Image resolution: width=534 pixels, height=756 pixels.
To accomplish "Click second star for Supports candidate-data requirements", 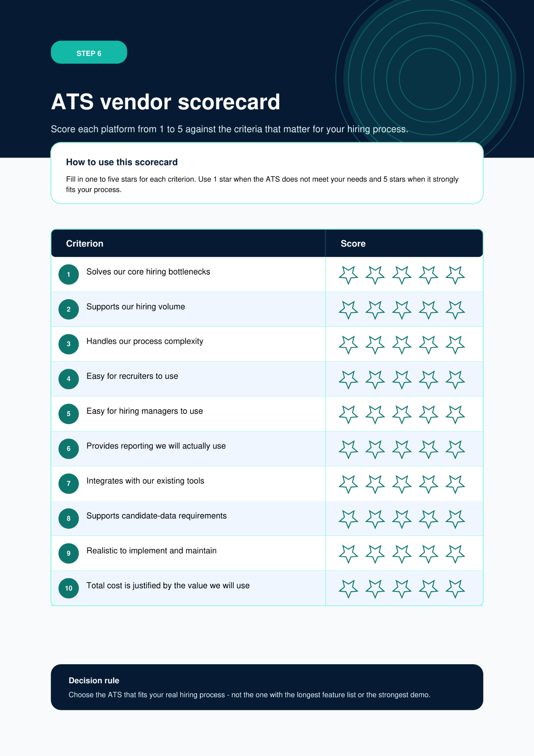I will coord(375,519).
